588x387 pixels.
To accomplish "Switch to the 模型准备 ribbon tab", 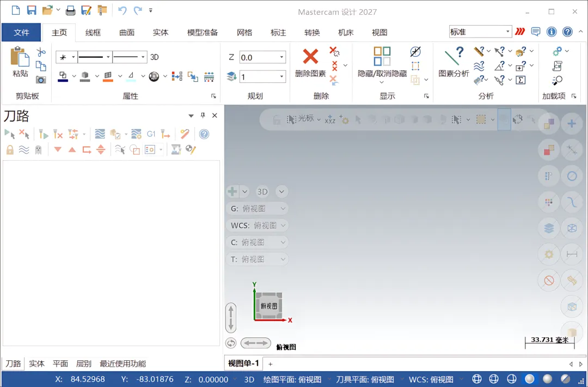I will [x=203, y=32].
